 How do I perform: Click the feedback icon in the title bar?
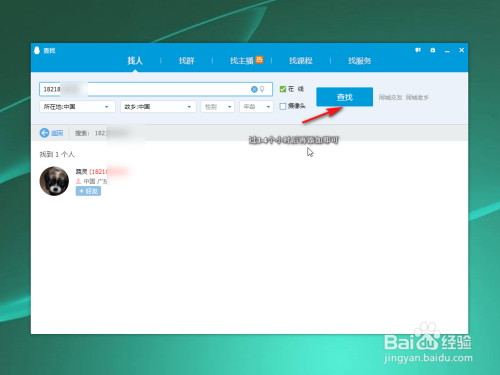[418, 50]
